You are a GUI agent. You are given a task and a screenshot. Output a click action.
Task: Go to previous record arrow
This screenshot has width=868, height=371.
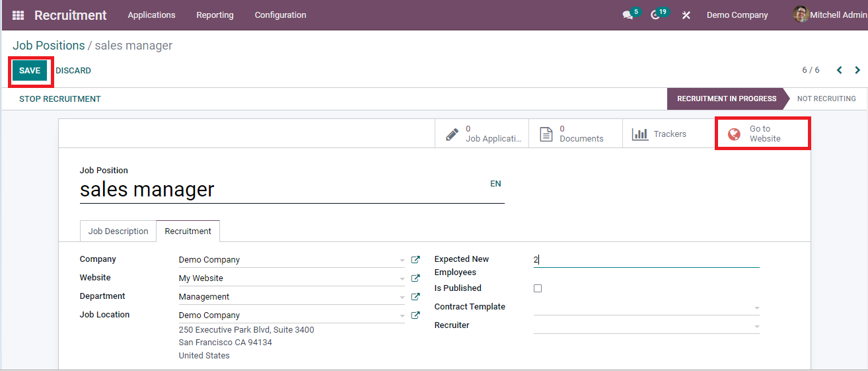point(840,70)
